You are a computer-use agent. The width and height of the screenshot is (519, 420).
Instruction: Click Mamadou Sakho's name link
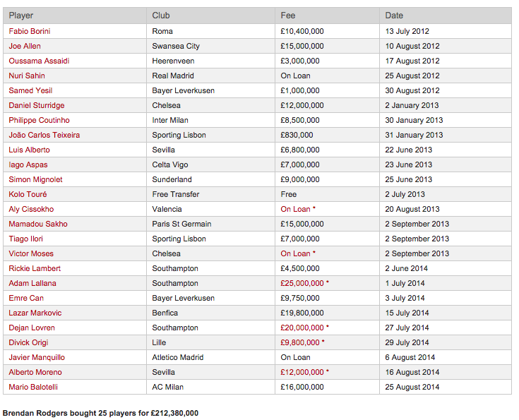click(x=38, y=224)
